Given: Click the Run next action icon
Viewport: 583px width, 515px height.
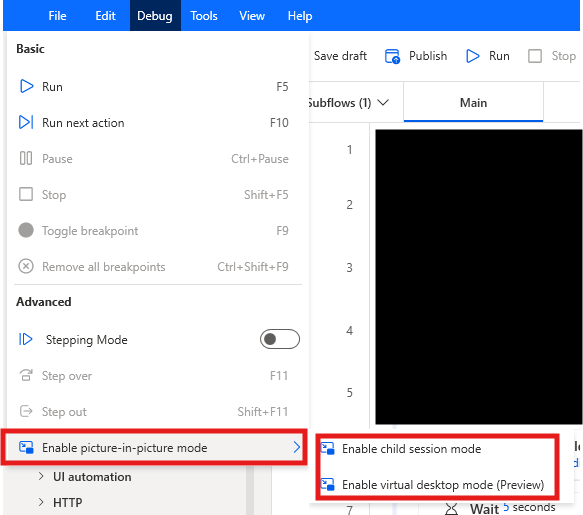Looking at the screenshot, I should (26, 122).
